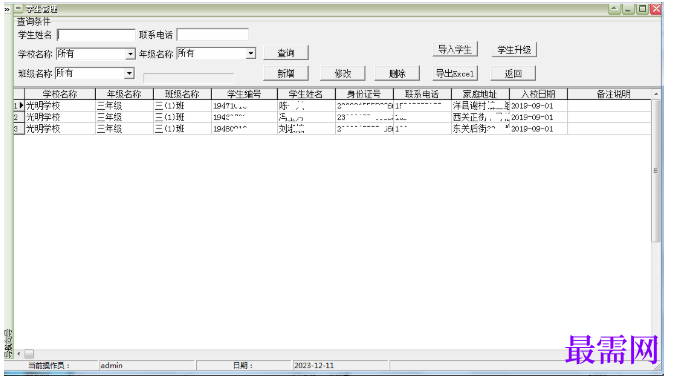Open the 年级名称 dropdown

point(251,54)
